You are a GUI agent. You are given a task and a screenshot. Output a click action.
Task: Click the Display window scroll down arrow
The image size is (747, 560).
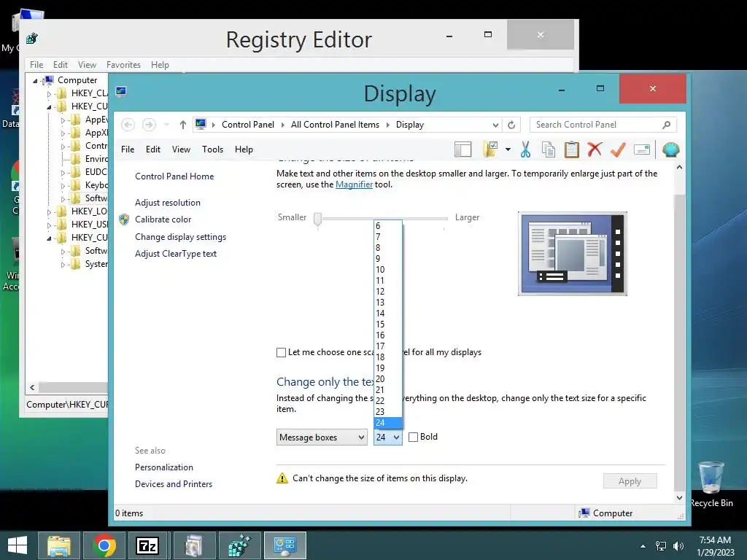coord(680,497)
